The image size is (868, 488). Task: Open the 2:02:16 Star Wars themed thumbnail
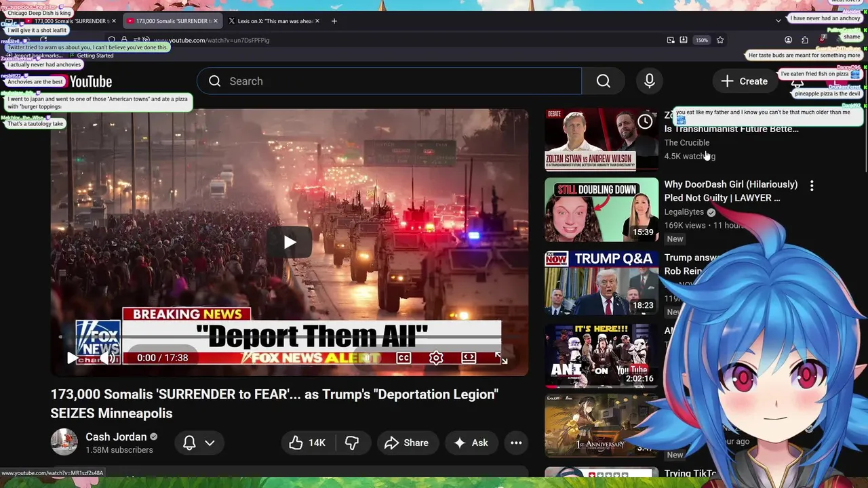coord(601,355)
